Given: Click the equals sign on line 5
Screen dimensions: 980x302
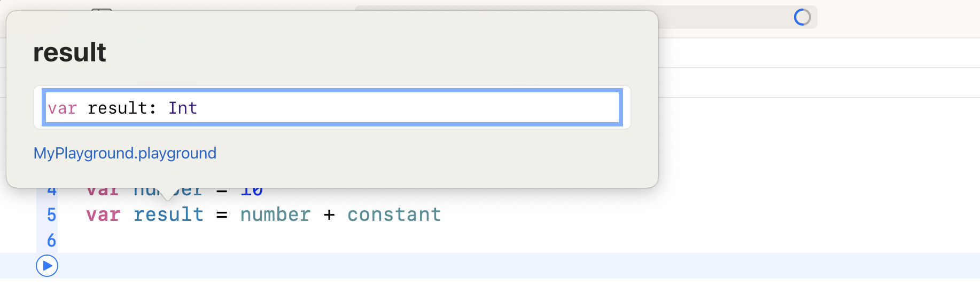Looking at the screenshot, I should click(x=222, y=214).
